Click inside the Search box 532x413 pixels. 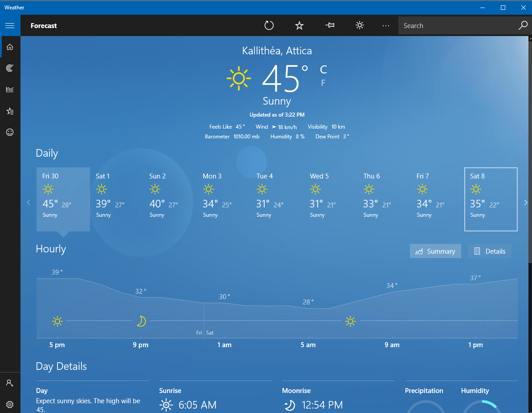pyautogui.click(x=458, y=26)
